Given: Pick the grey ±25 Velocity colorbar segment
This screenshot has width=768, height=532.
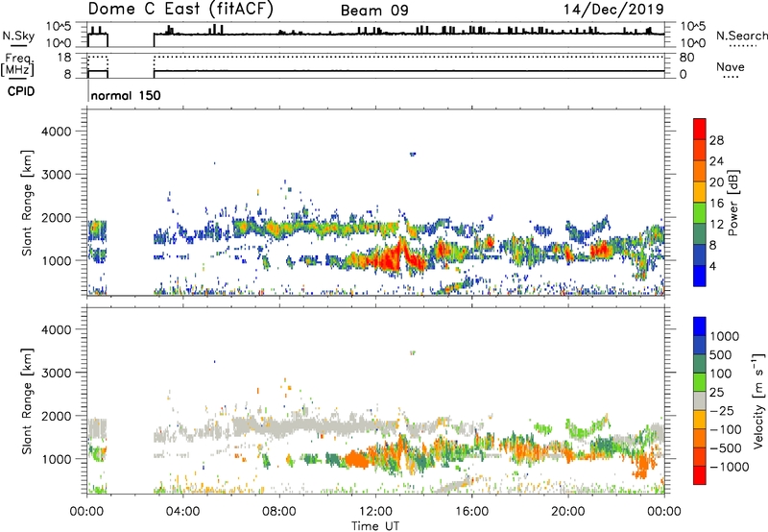Looking at the screenshot, I should coord(700,401).
